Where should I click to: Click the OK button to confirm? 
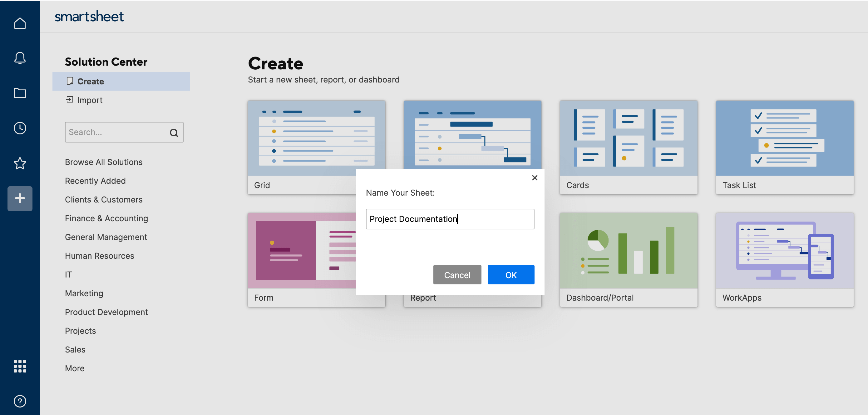[510, 275]
